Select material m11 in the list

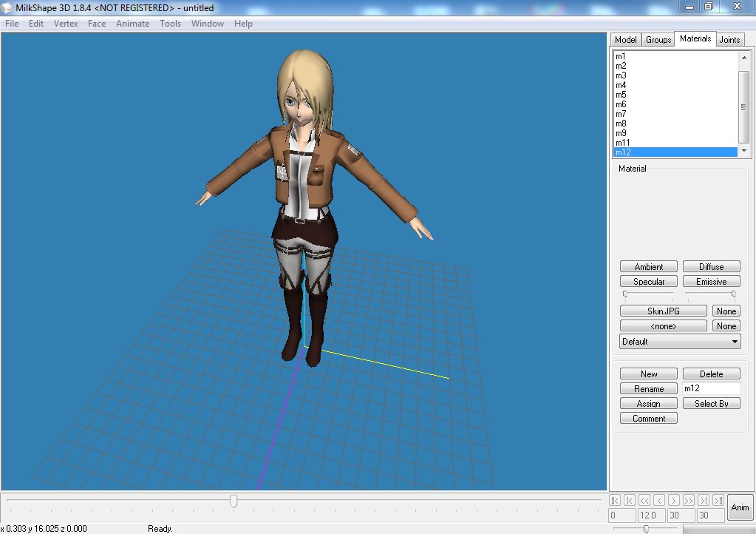[675, 143]
